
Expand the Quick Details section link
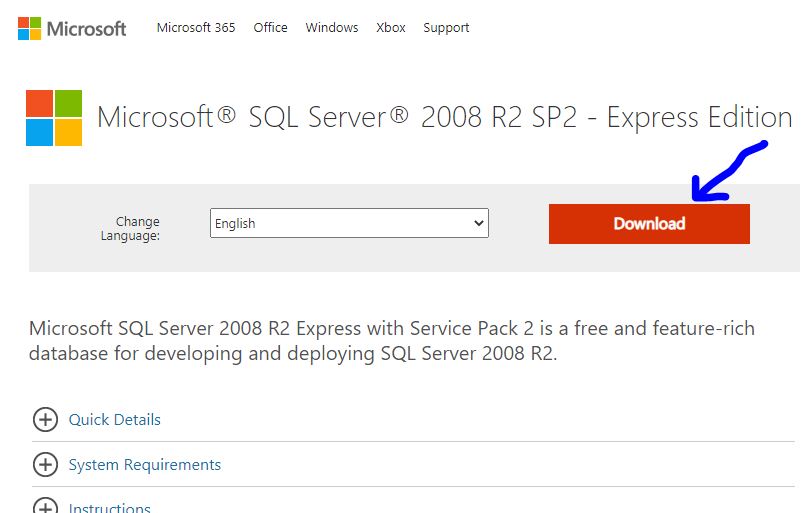coord(114,420)
